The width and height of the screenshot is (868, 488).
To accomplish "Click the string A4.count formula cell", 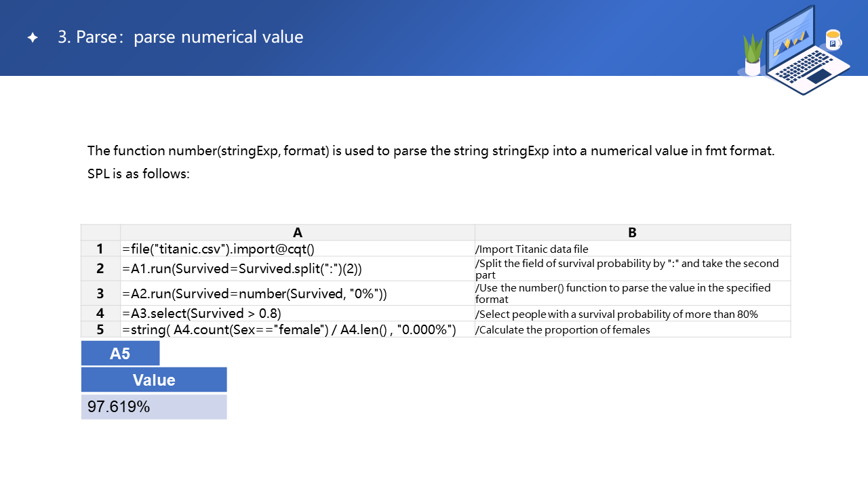I will point(289,329).
